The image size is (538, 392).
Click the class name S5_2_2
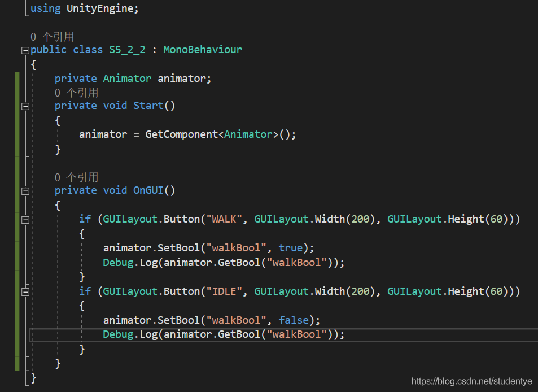pos(127,50)
